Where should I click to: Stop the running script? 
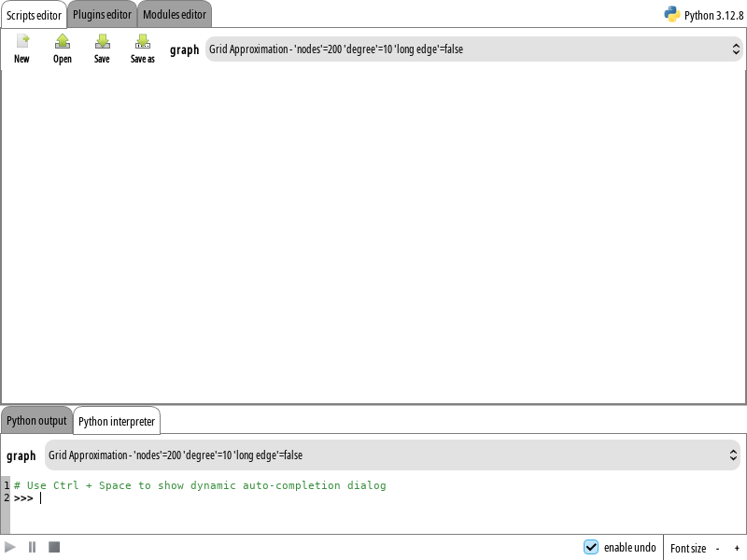(x=54, y=547)
